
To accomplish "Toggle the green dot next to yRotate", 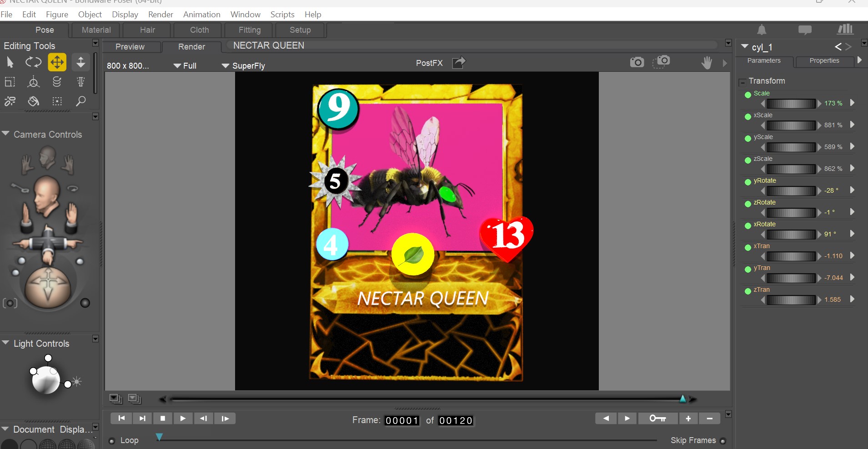I will pyautogui.click(x=748, y=182).
